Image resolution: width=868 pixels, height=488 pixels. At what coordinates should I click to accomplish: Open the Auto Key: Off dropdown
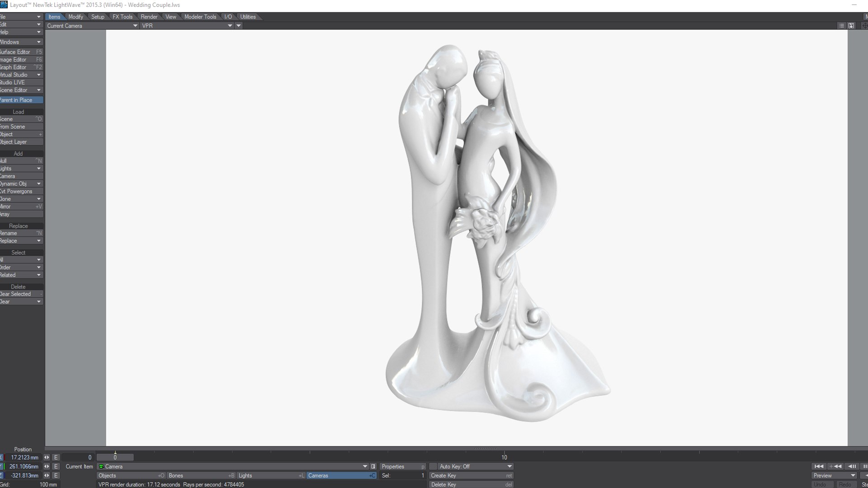click(x=476, y=466)
